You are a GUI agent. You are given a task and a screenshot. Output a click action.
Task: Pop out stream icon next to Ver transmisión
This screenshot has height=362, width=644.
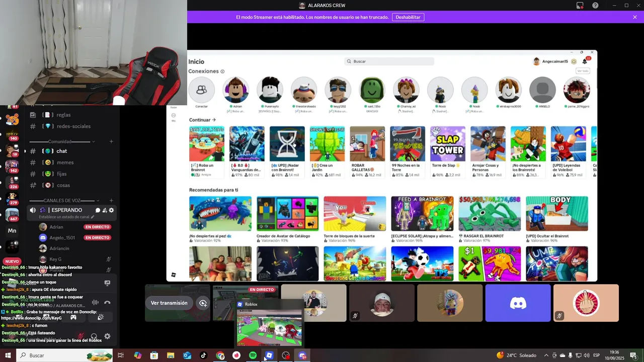click(203, 303)
